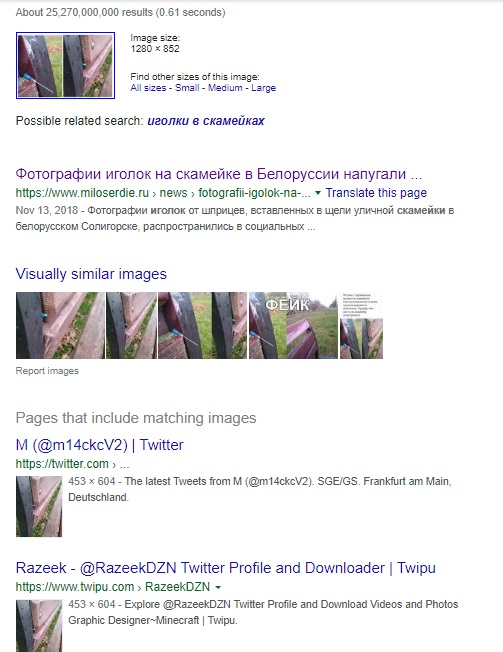Open the Visually similar images heading
This screenshot has height=652, width=503.
coord(91,274)
